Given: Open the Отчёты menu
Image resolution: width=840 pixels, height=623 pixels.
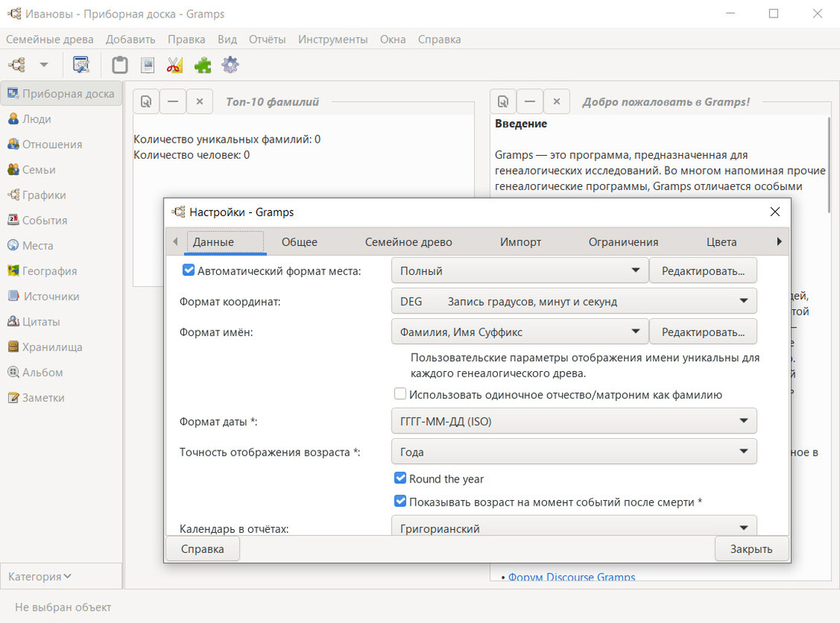Looking at the screenshot, I should click(x=267, y=39).
